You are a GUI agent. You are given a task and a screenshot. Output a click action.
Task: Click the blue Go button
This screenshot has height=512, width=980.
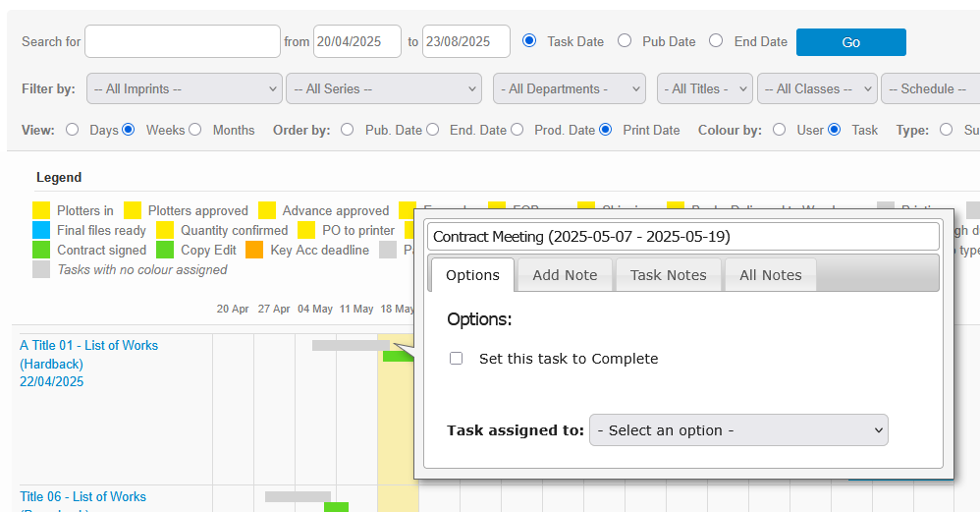(850, 42)
